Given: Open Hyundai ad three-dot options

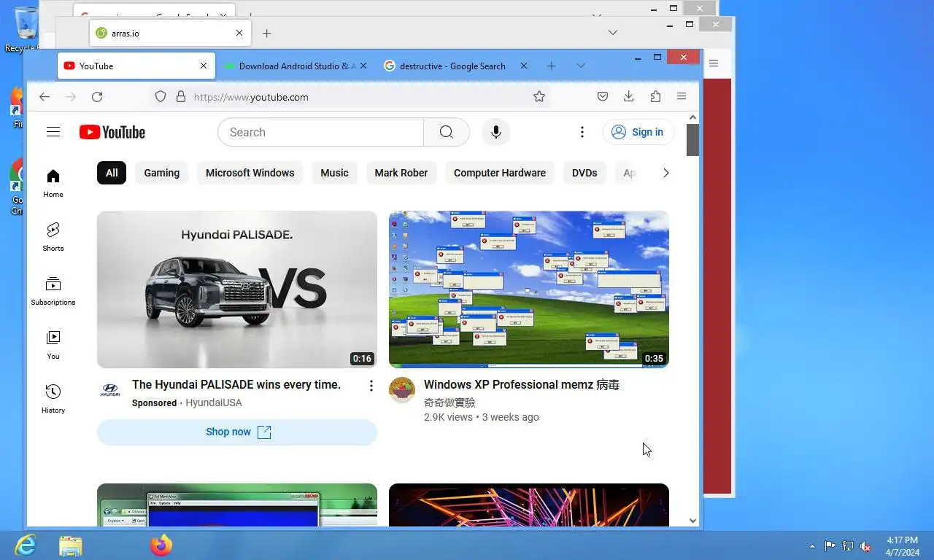Looking at the screenshot, I should (x=371, y=386).
